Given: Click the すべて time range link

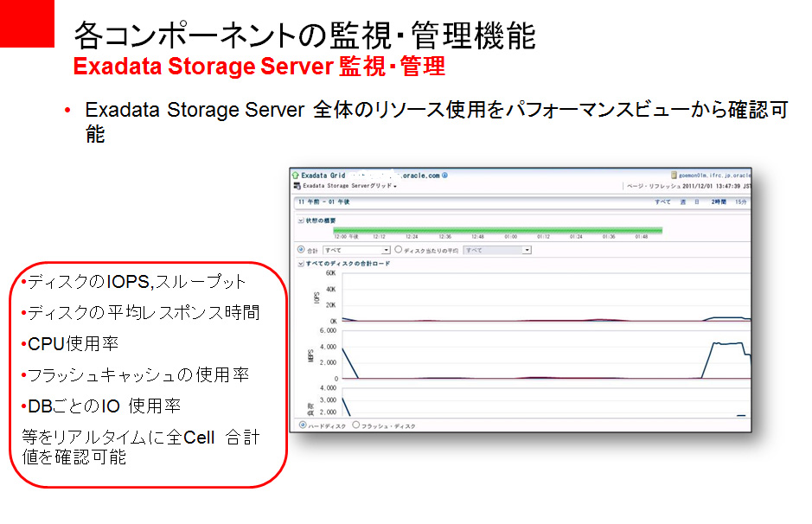Looking at the screenshot, I should coord(663,202).
